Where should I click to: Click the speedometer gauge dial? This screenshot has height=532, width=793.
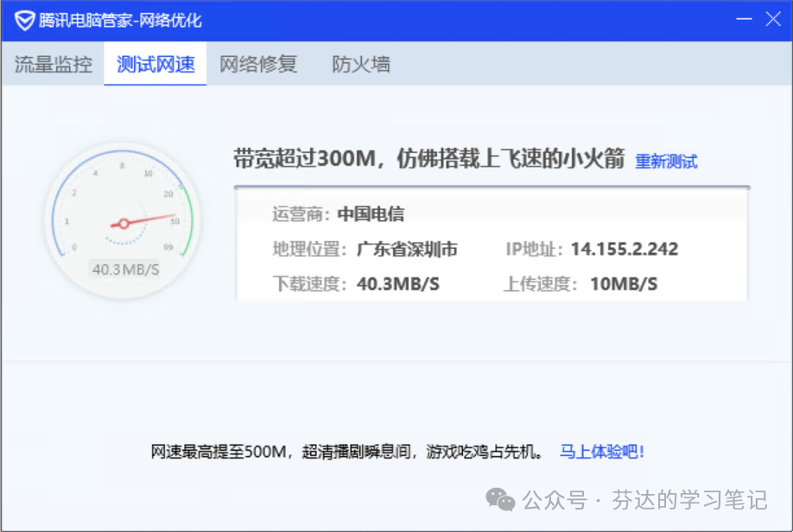click(x=123, y=220)
